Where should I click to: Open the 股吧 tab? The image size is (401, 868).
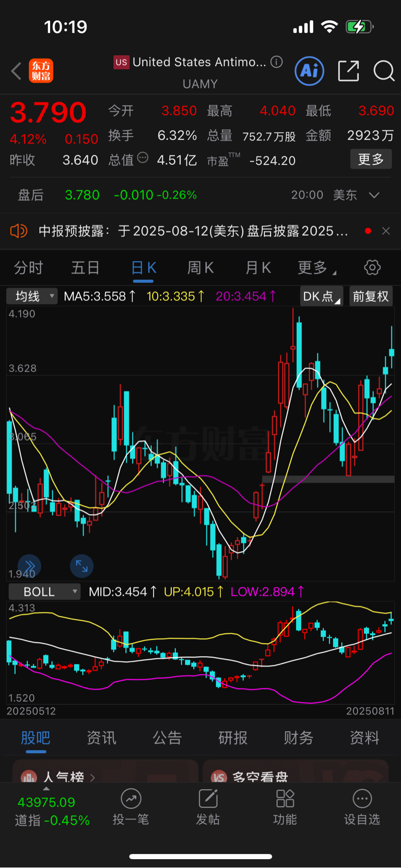coord(36,738)
